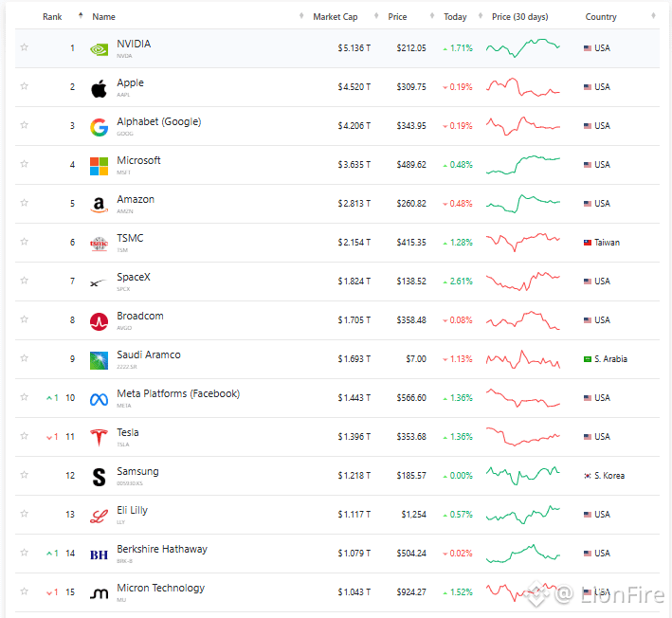Open the Saudi Aramco company link
Viewport: 672px width, 618px height.
click(149, 354)
